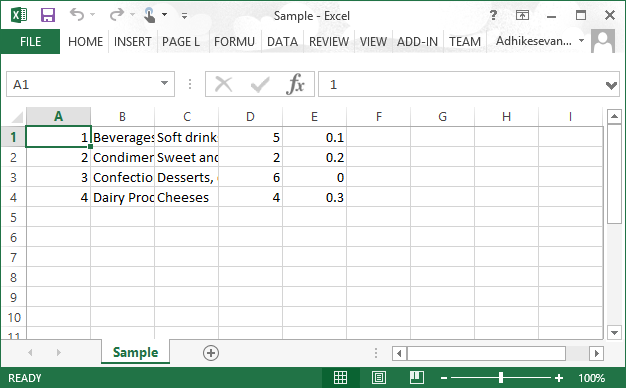Viewport: 626px width, 388px height.
Task: Click the READY status indicator
Action: [25, 378]
